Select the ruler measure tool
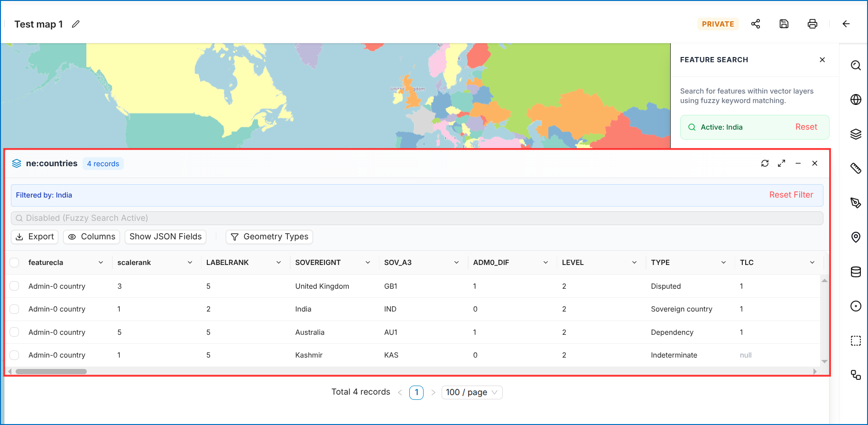 pyautogui.click(x=856, y=168)
